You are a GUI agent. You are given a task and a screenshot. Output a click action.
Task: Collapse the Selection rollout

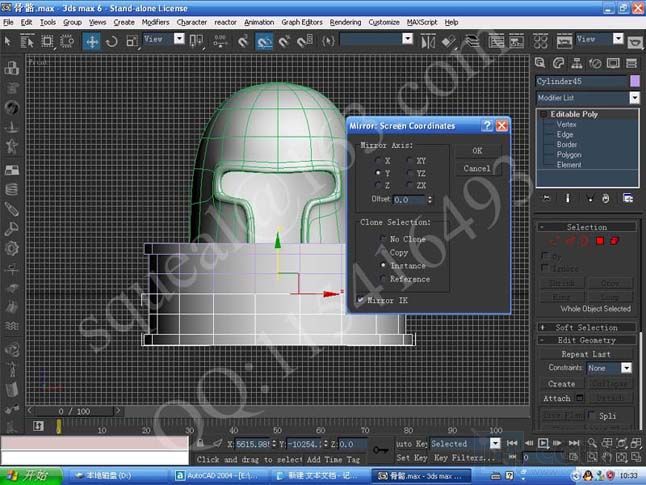pos(587,227)
